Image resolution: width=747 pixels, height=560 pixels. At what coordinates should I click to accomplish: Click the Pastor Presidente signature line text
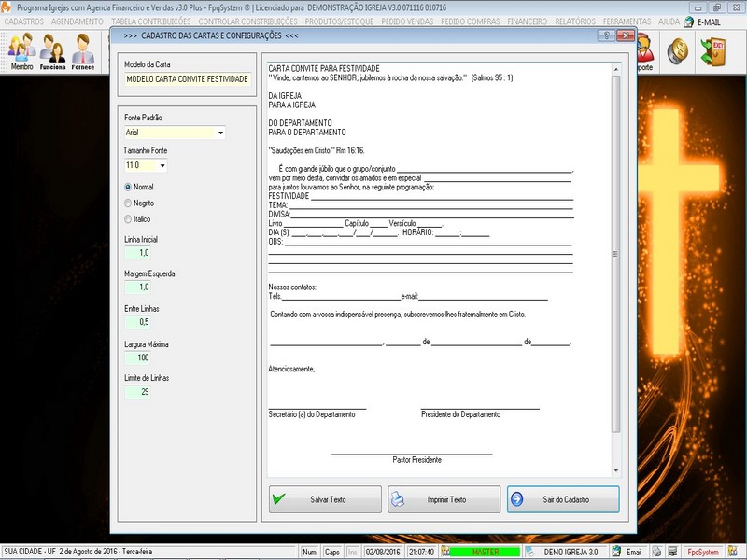pos(416,460)
